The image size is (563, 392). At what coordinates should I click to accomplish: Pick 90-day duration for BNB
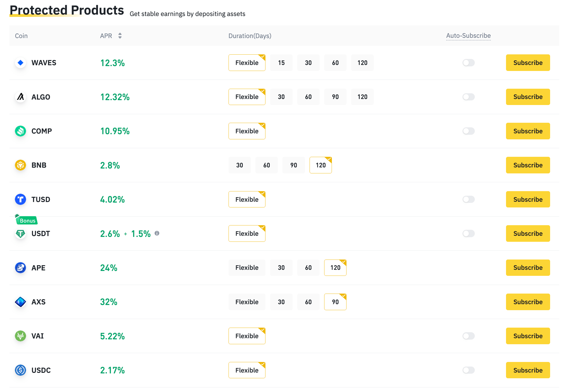point(294,165)
